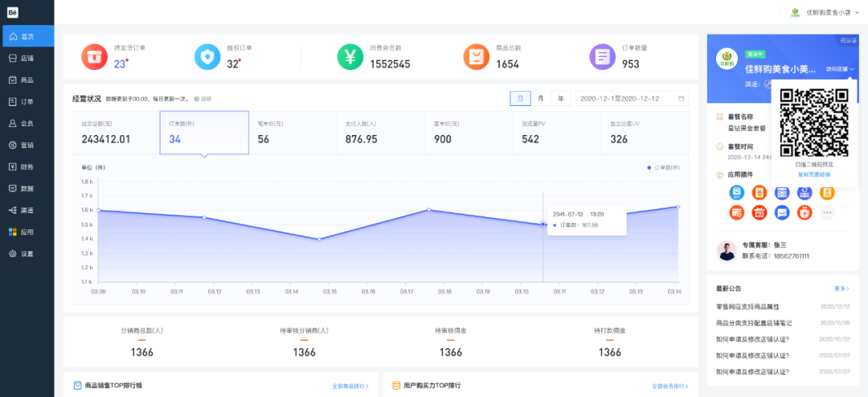This screenshot has height=397, width=868.
Task: Click the purple 订单数量 document icon
Action: point(603,56)
